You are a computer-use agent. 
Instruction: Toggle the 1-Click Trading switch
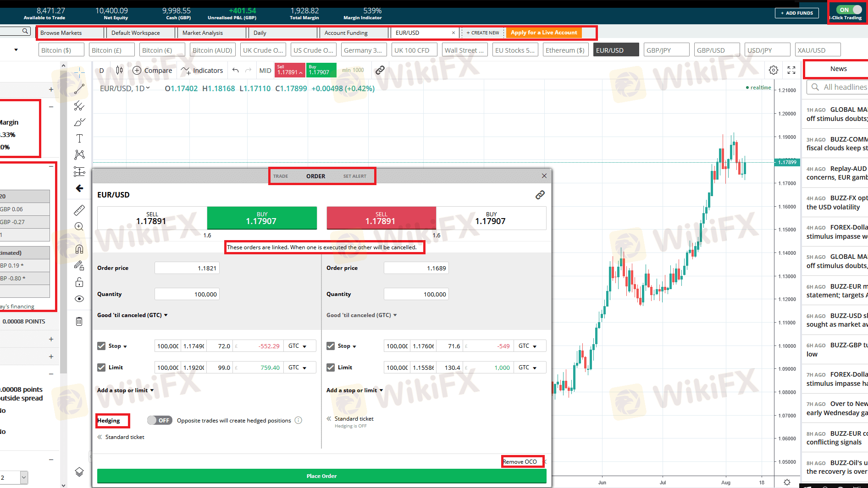(849, 10)
